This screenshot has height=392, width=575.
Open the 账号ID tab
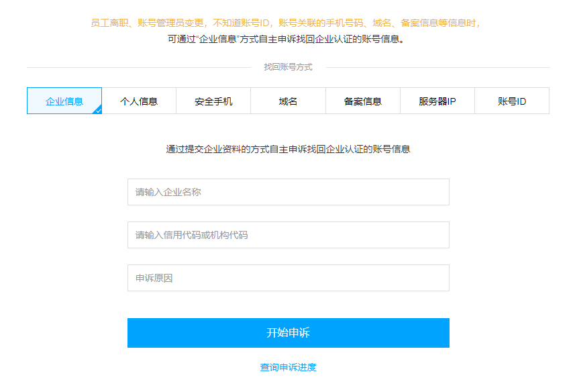[512, 101]
